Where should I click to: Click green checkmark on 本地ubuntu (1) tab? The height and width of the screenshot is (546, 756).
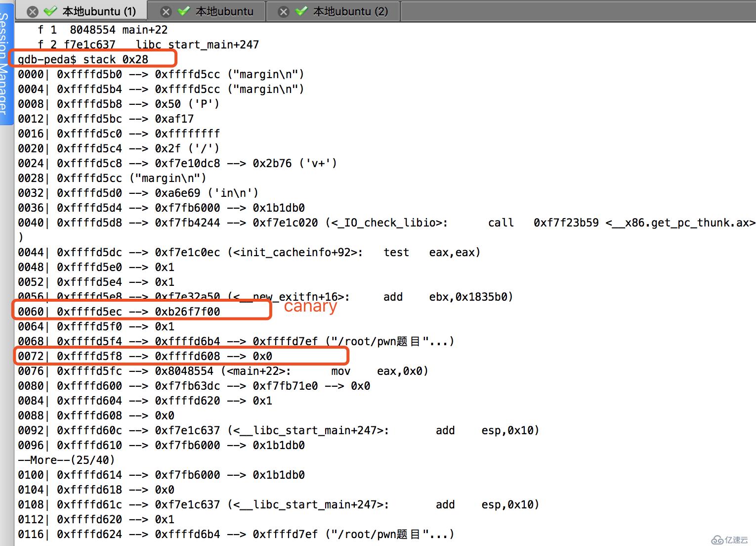pyautogui.click(x=50, y=11)
